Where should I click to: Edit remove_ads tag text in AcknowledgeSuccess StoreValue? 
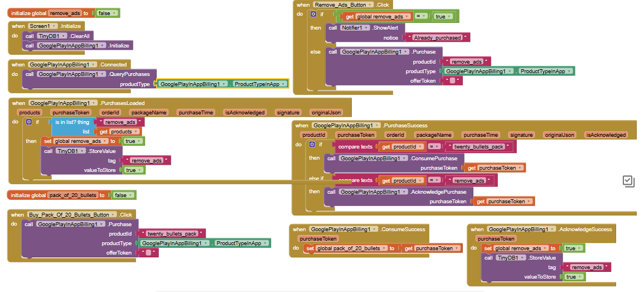[587, 267]
